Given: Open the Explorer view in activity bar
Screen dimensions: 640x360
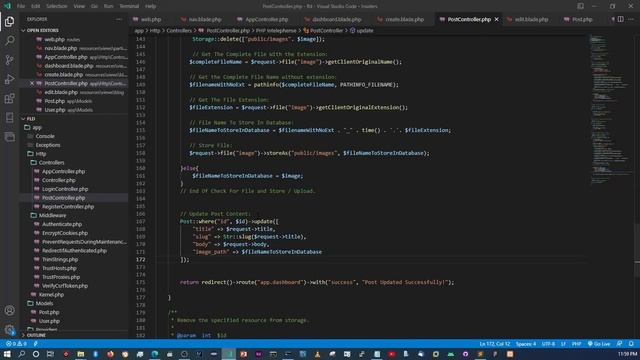Looking at the screenshot, I should click(x=9, y=21).
